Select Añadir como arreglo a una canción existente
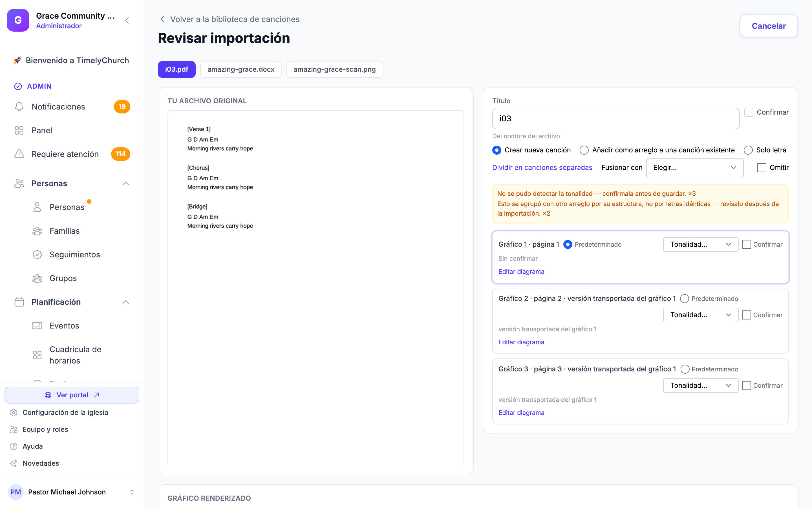 pos(584,150)
